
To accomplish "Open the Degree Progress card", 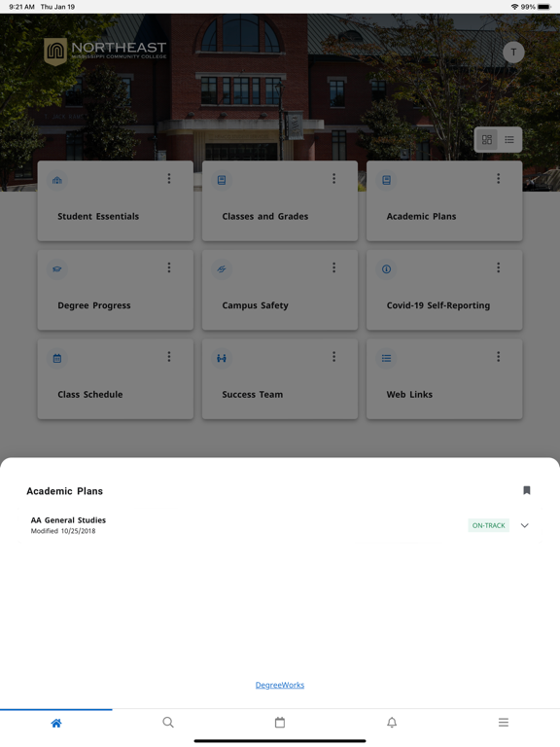I will pyautogui.click(x=116, y=290).
